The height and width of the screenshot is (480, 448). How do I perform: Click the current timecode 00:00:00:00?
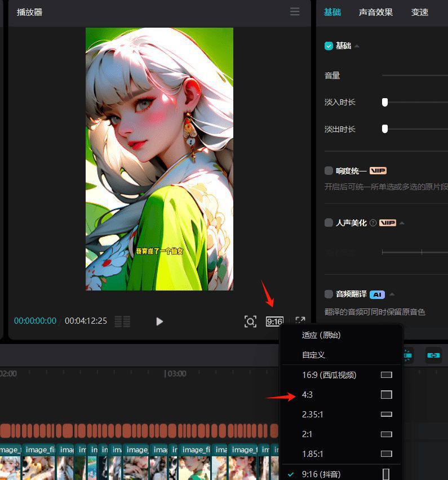35,321
